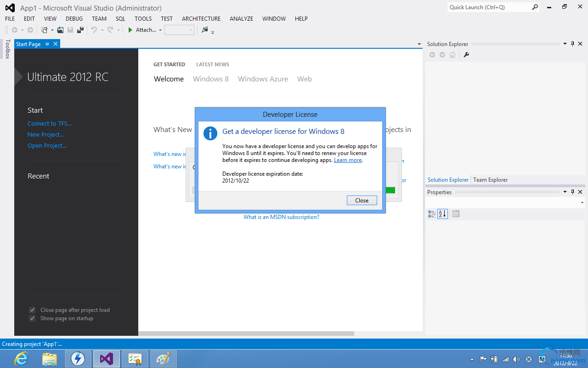Click the 'Learn more' link in the dialog
The height and width of the screenshot is (368, 588).
point(348,160)
